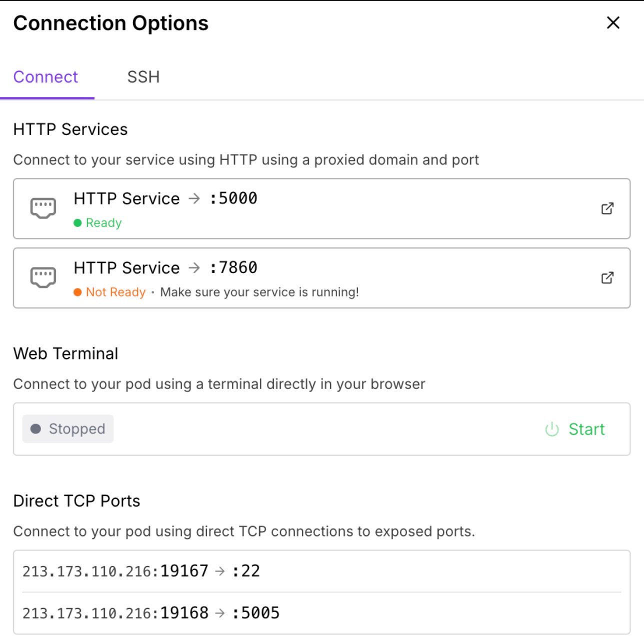
Task: Click the arrow icon before :22
Action: tap(220, 571)
